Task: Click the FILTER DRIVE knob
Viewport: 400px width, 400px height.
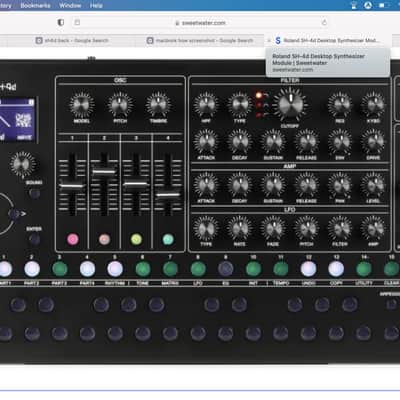Action: [x=373, y=141]
